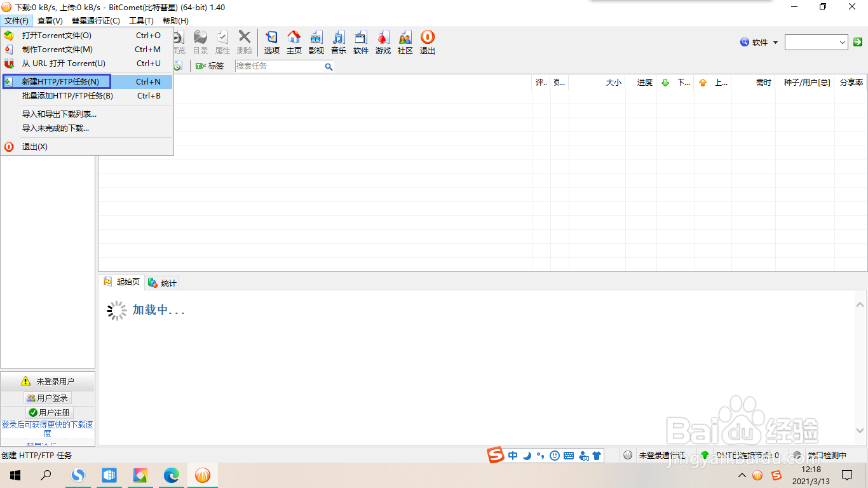Open the 音乐 music channel icon
The width and height of the screenshot is (868, 488).
tap(339, 43)
